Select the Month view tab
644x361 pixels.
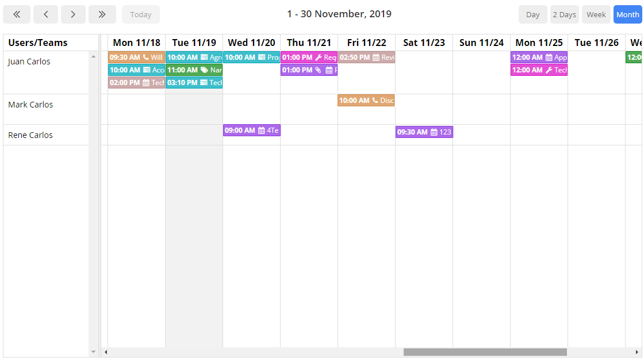click(627, 15)
